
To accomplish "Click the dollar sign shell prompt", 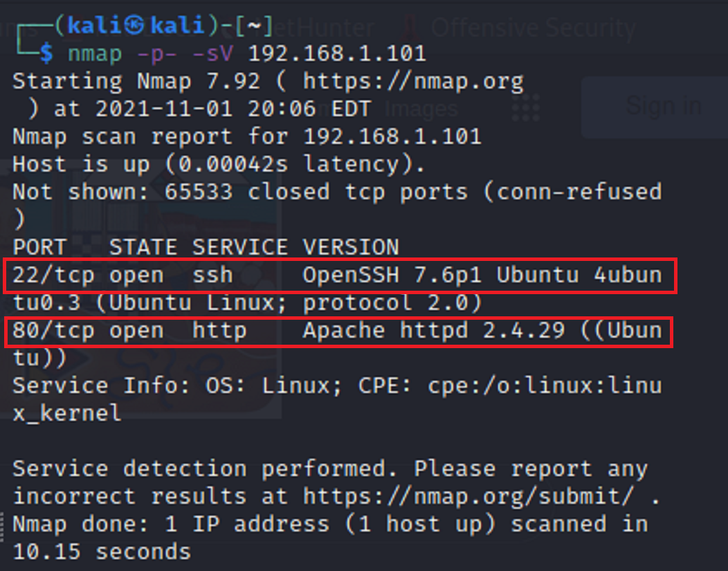I will [46, 53].
